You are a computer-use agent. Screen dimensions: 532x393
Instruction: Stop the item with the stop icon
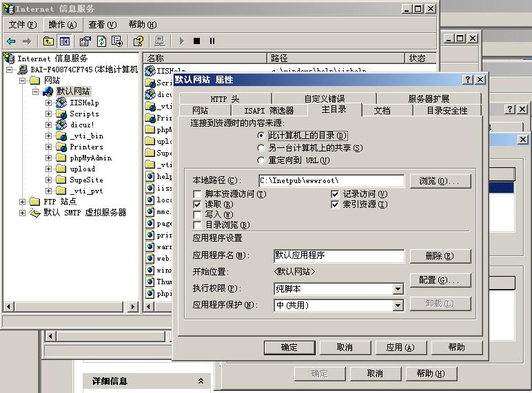coord(197,41)
